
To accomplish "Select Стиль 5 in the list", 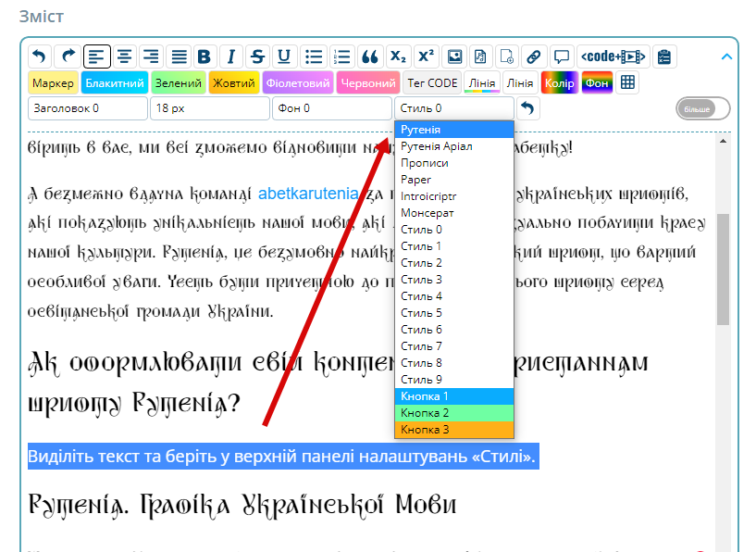I will (454, 313).
